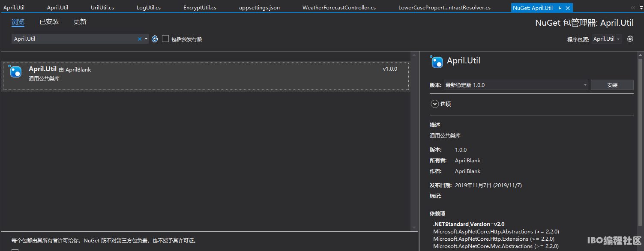Switch to the 浏览 tab

point(18,22)
